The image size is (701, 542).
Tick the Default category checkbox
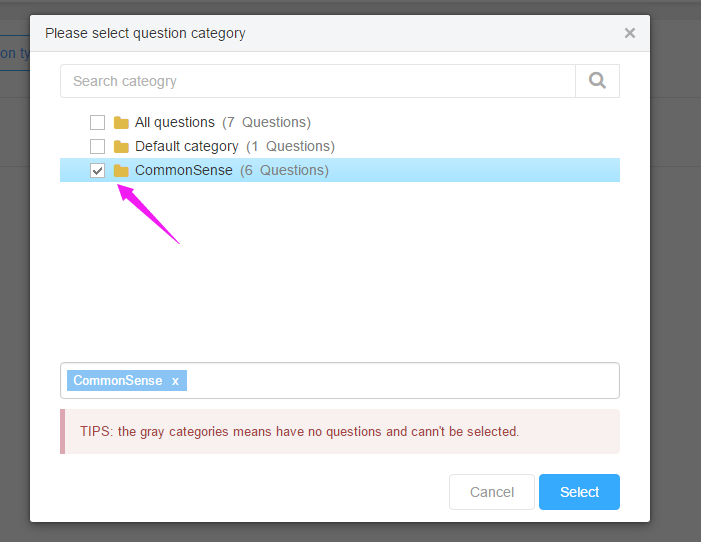pos(97,147)
